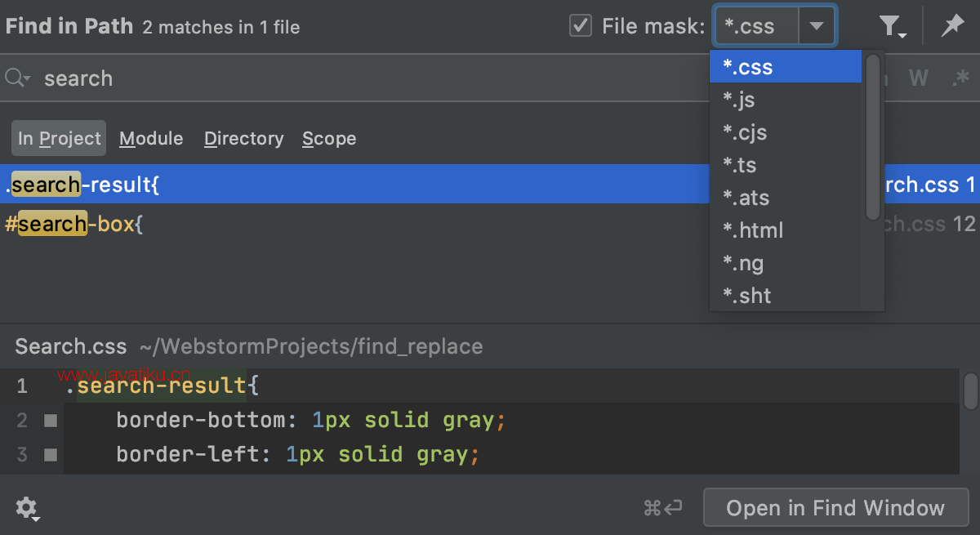The width and height of the screenshot is (980, 535).
Task: Select the #search-box{ result row
Action: pos(327,224)
